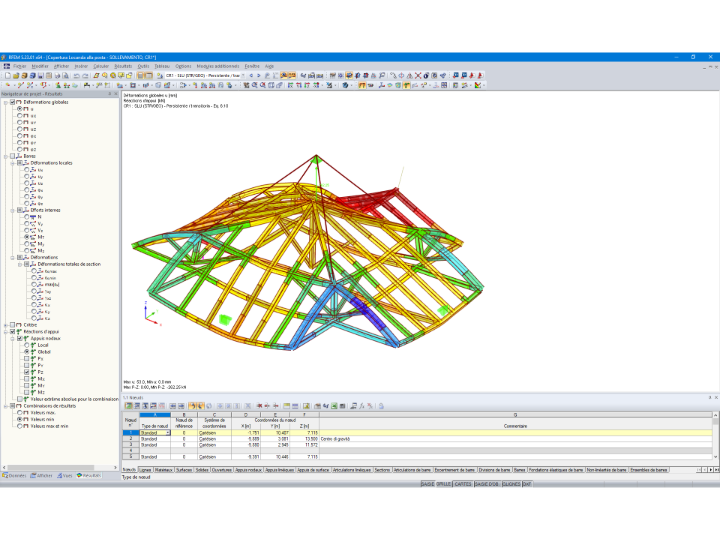Click the Save disk icon in toolbar
This screenshot has height=540, width=720.
click(40, 75)
